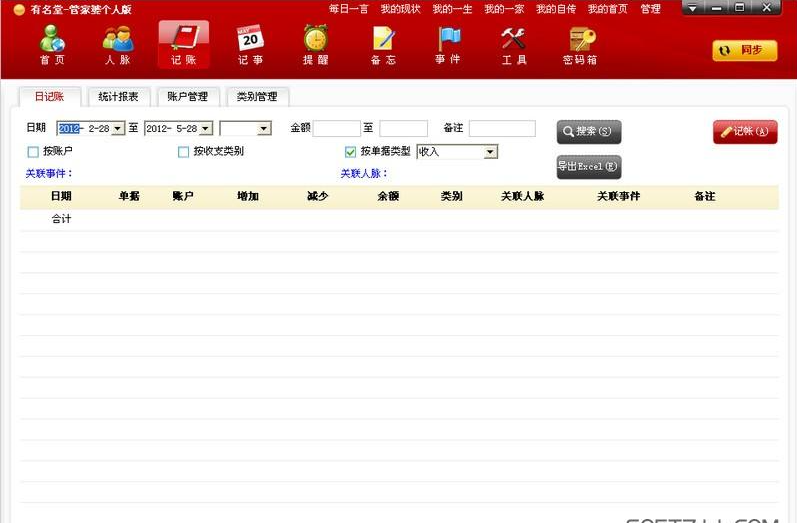Open the 密码箱 password box icon

point(580,45)
